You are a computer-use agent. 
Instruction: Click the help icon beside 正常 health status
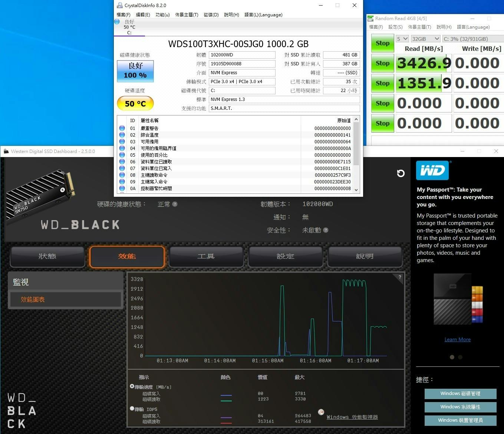tap(175, 204)
